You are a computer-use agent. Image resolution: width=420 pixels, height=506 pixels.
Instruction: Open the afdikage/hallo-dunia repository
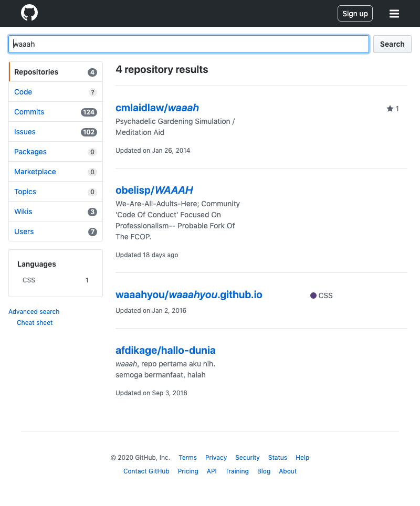(165, 350)
